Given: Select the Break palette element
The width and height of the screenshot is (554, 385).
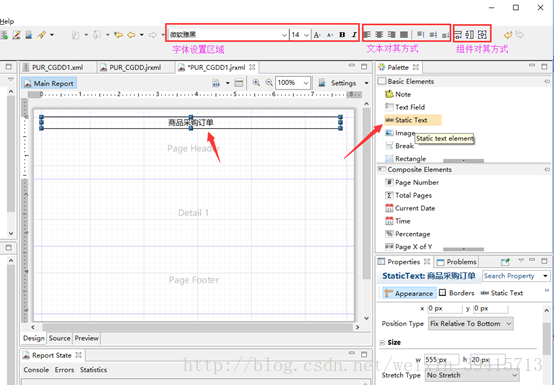Looking at the screenshot, I should click(x=399, y=146).
